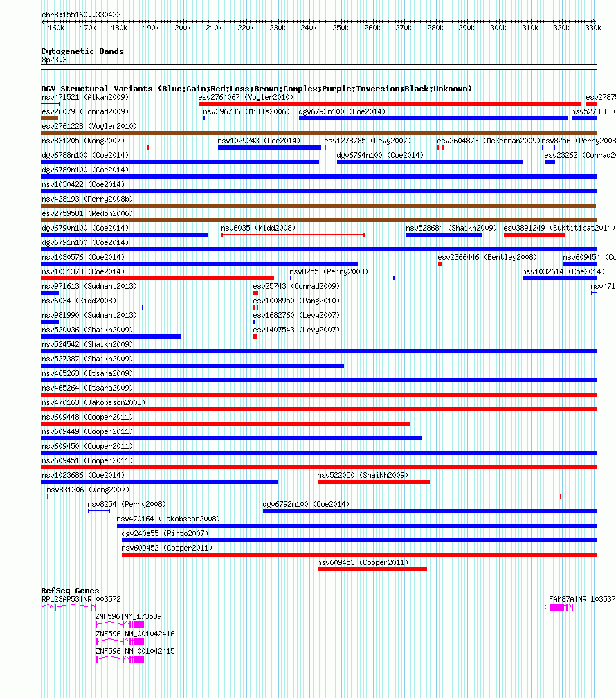Click nsv527387 (Shaikh2009) label
Viewport: 616px width, 698px height.
(87, 359)
